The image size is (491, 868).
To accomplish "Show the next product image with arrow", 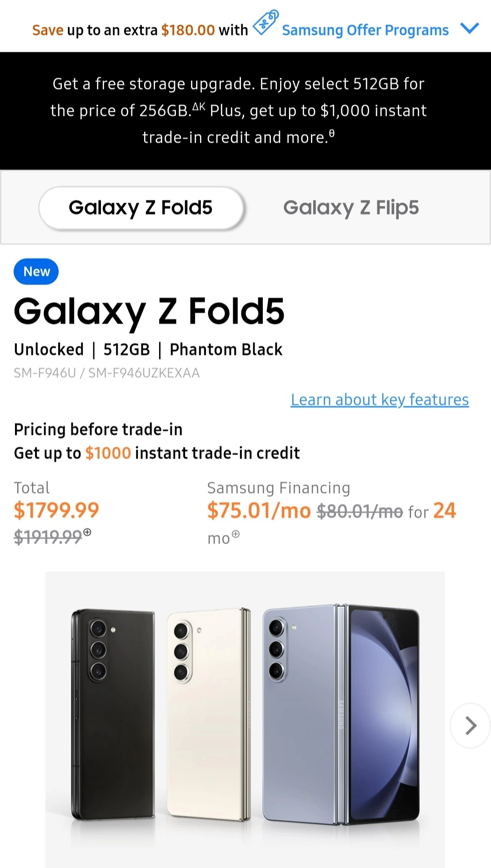I will point(471,725).
